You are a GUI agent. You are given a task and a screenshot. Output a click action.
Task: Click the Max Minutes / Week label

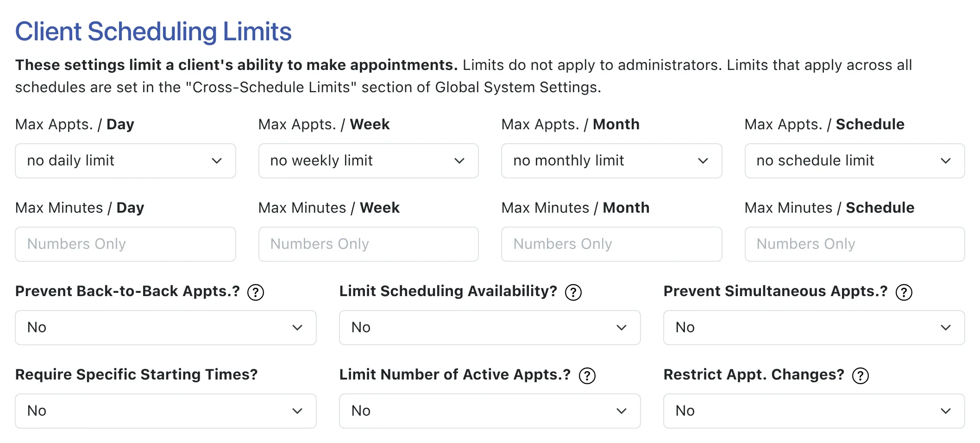[329, 208]
